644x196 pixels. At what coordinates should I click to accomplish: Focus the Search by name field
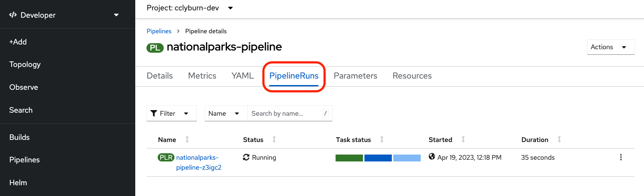pos(285,114)
